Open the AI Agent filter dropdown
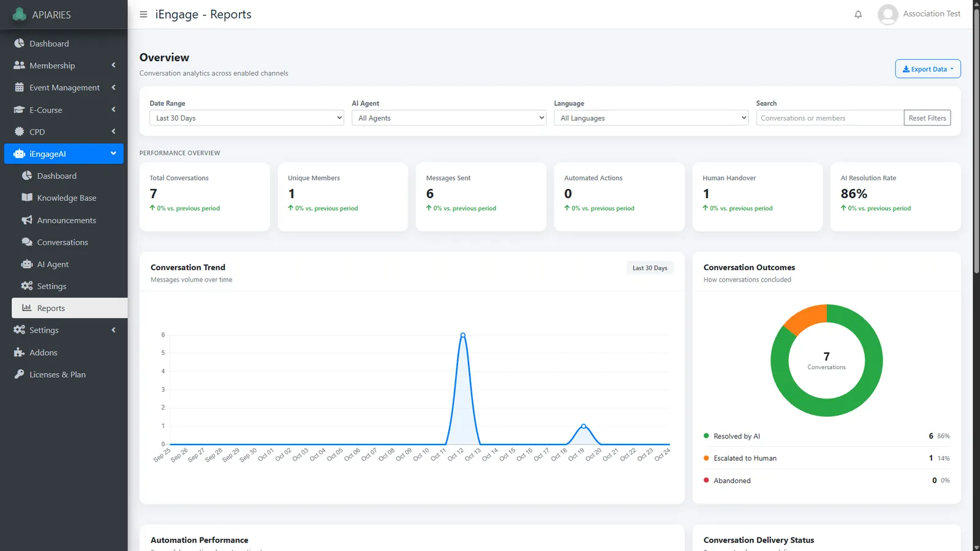The width and height of the screenshot is (980, 551). click(x=449, y=118)
